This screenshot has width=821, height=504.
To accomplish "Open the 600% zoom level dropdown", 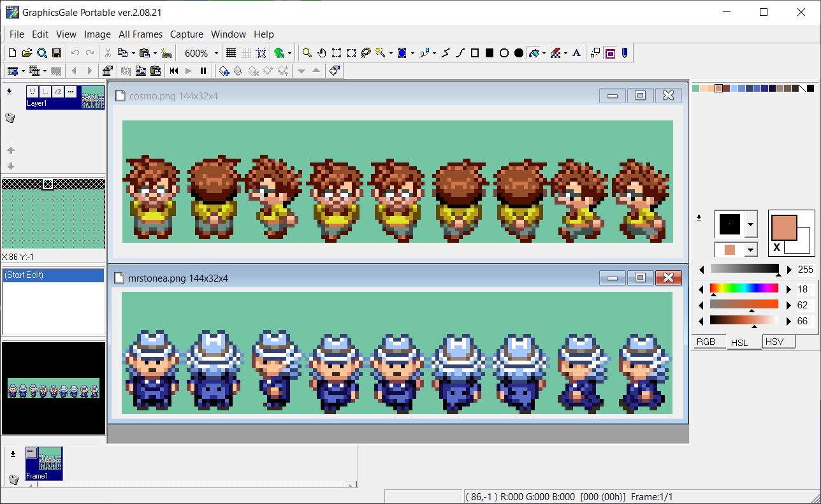I will (x=217, y=53).
